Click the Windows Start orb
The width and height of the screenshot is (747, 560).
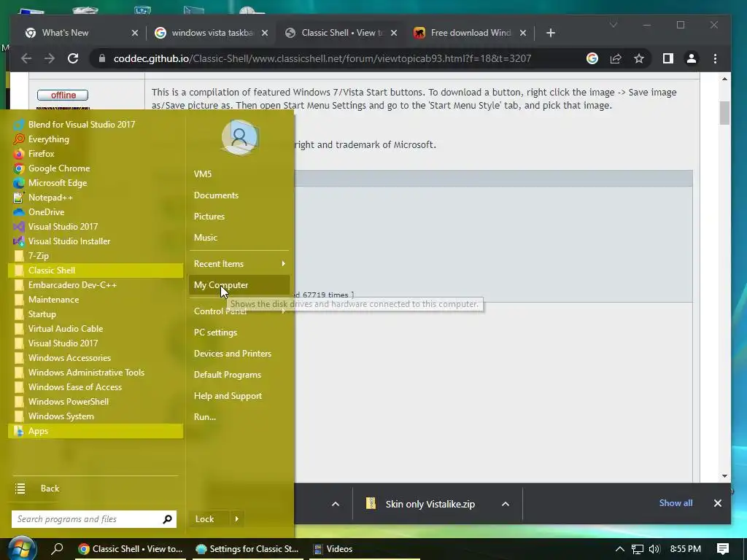23,549
